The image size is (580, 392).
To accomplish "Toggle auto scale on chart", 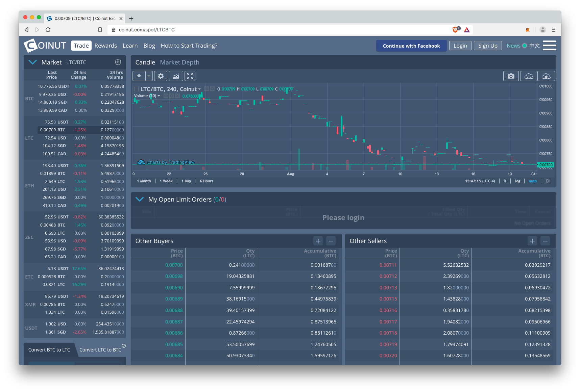I will [x=533, y=181].
